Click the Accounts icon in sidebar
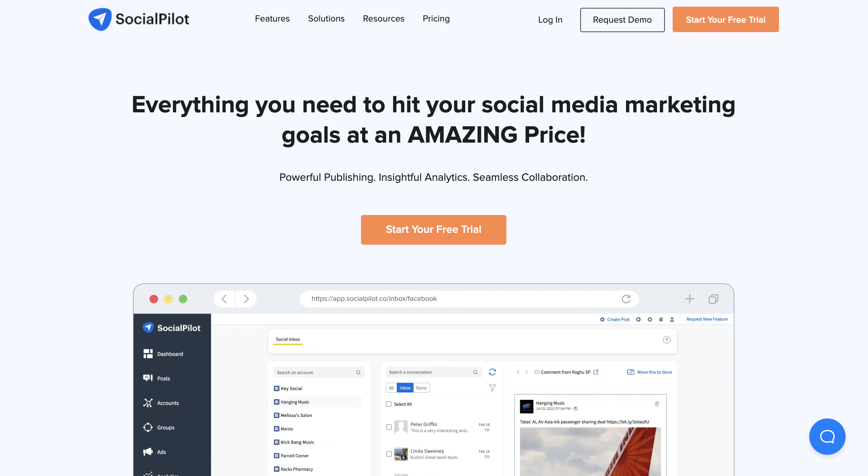 click(x=148, y=402)
